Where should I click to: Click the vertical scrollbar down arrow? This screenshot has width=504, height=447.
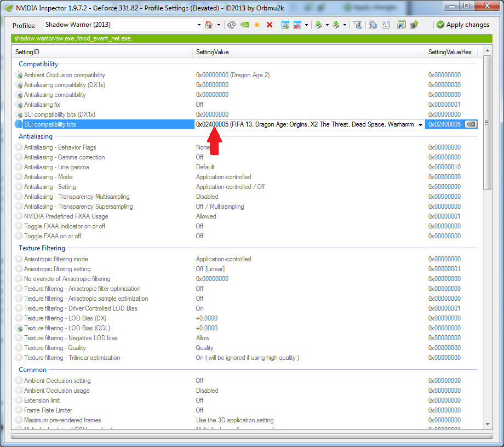click(488, 425)
